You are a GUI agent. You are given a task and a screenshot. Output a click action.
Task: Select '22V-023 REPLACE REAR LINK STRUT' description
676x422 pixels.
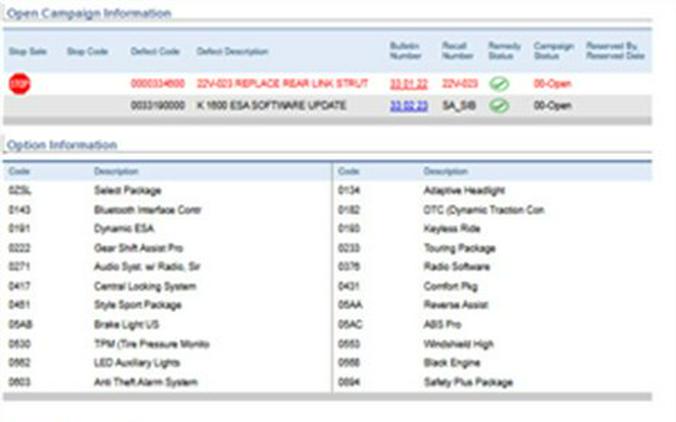pyautogui.click(x=282, y=84)
